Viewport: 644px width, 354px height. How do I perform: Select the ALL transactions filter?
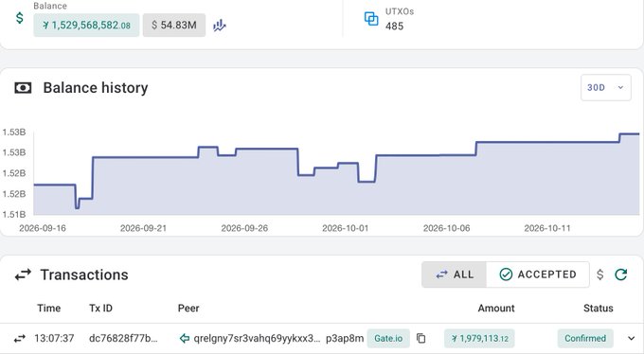(455, 274)
